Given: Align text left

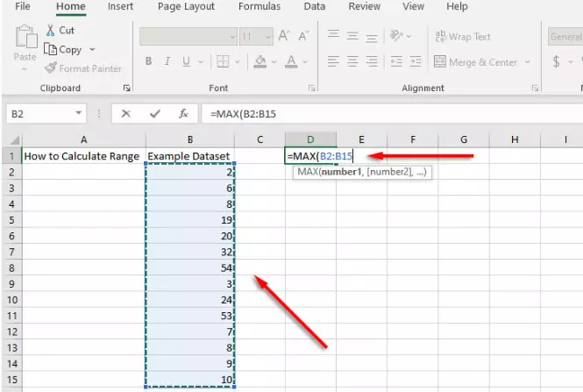Looking at the screenshot, I should pyautogui.click(x=333, y=61).
